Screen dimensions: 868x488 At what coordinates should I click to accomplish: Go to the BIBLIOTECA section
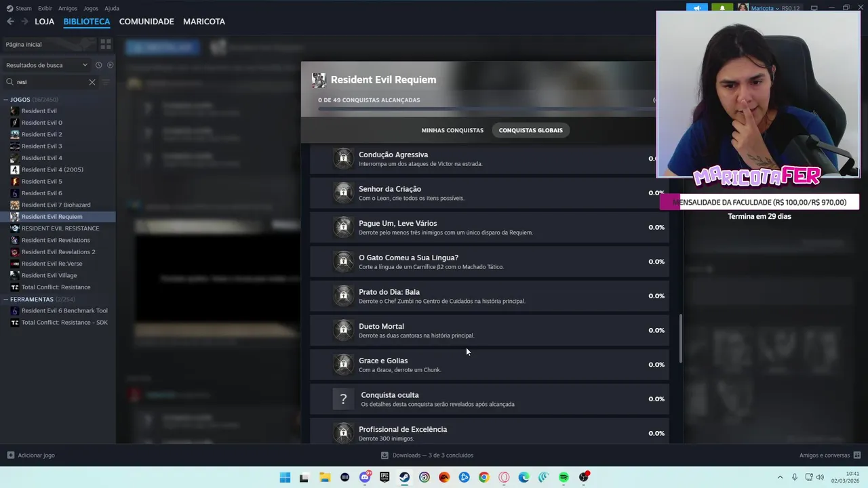pyautogui.click(x=87, y=22)
